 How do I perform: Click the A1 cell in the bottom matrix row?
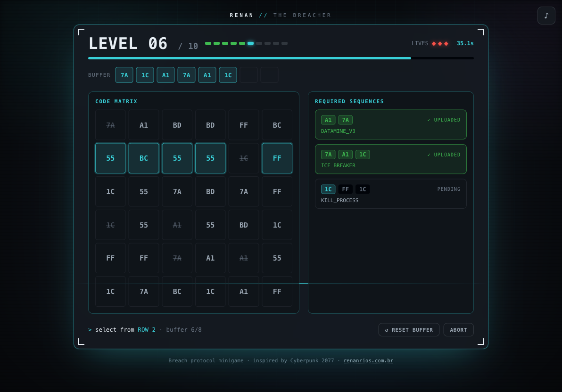point(244,291)
